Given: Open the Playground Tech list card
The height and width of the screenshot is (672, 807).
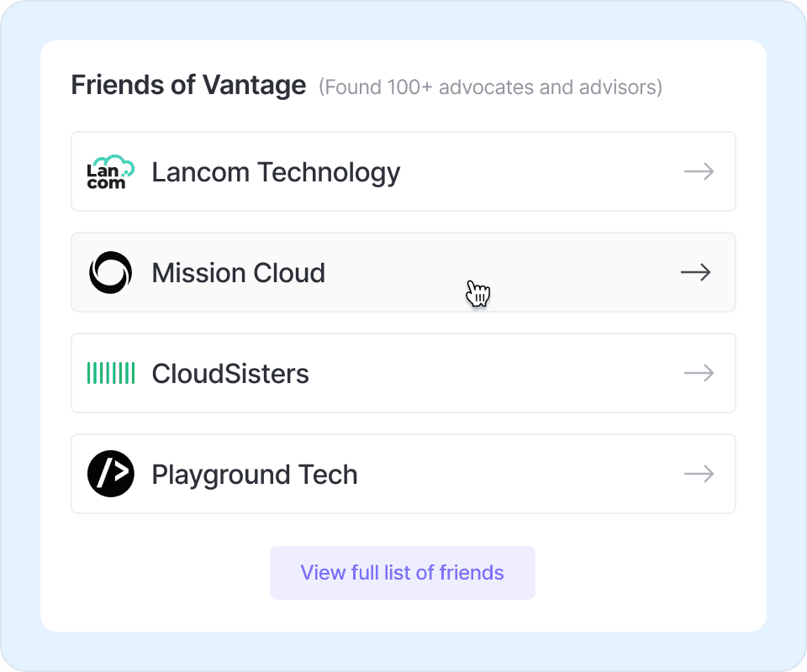Looking at the screenshot, I should pos(521,474).
